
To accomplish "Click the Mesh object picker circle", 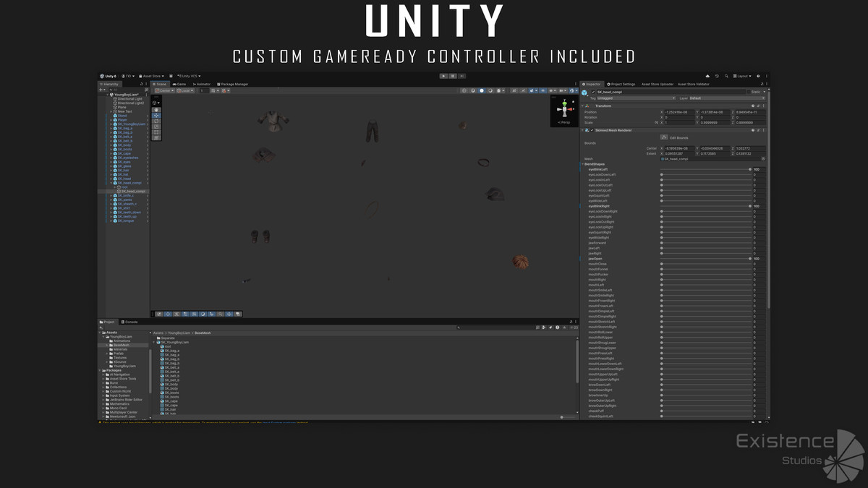I will (x=763, y=158).
